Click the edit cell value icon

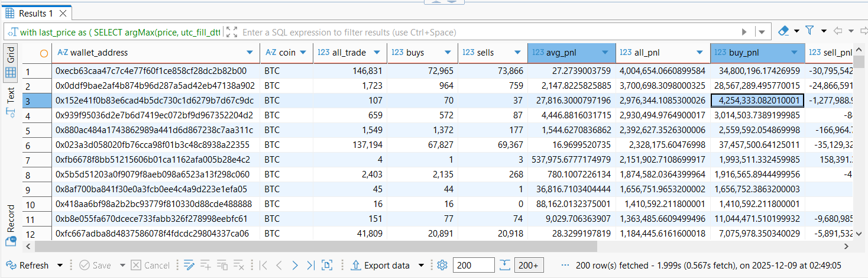189,266
